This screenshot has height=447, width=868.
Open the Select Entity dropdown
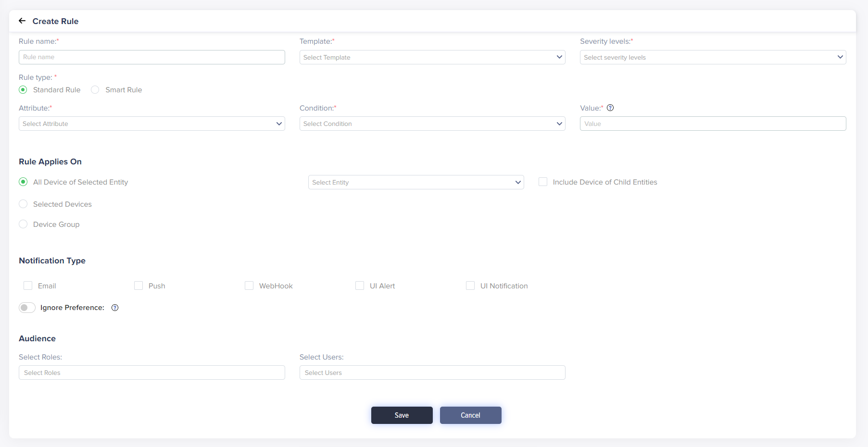point(416,182)
